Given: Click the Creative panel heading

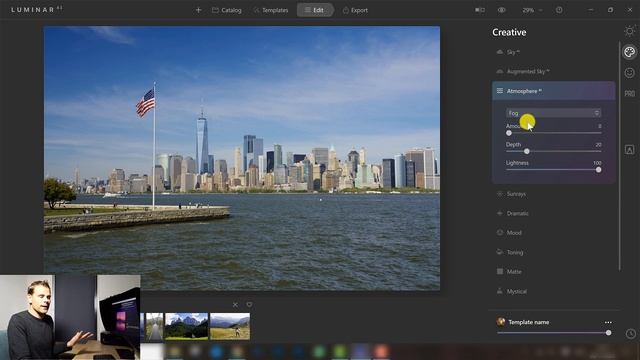Looking at the screenshot, I should pos(509,32).
